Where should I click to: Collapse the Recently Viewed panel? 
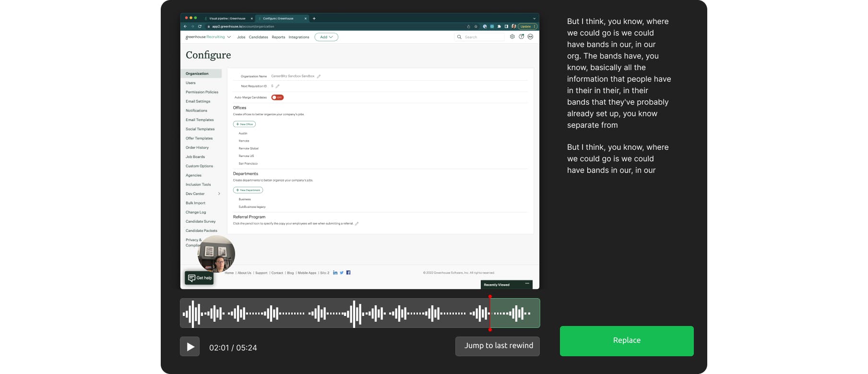pyautogui.click(x=527, y=284)
